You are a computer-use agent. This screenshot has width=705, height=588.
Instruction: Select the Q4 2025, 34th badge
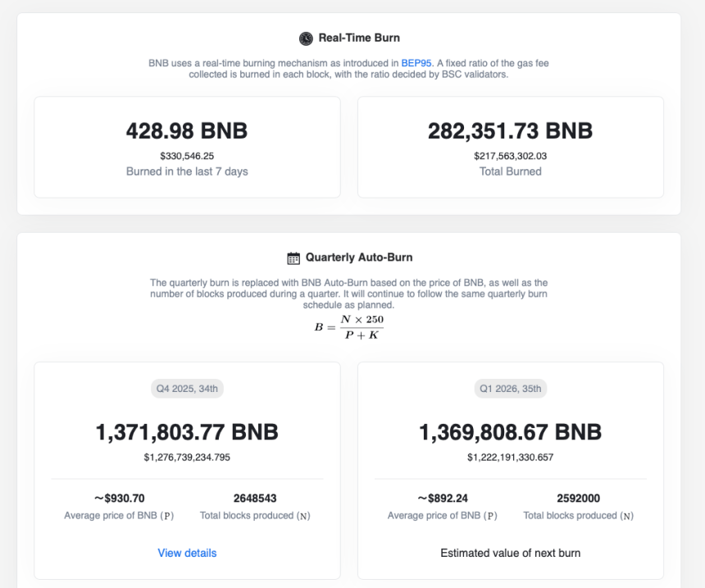187,389
